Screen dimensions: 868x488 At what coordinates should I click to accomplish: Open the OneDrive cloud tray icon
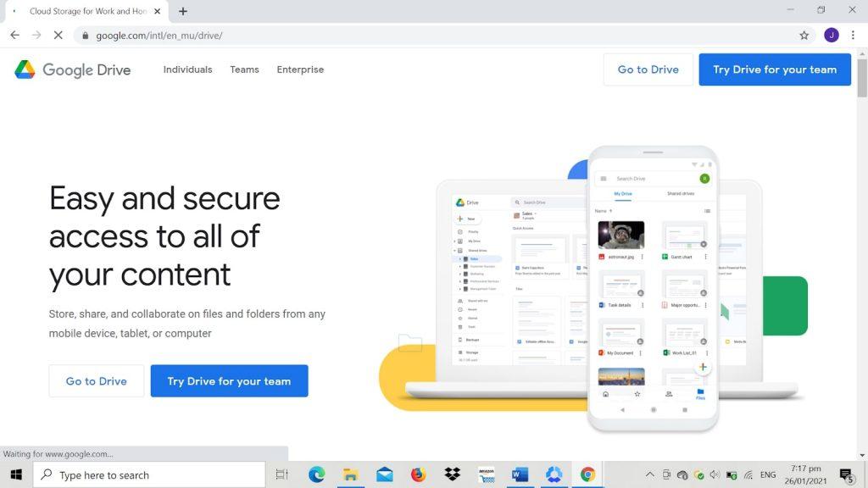[x=682, y=475]
